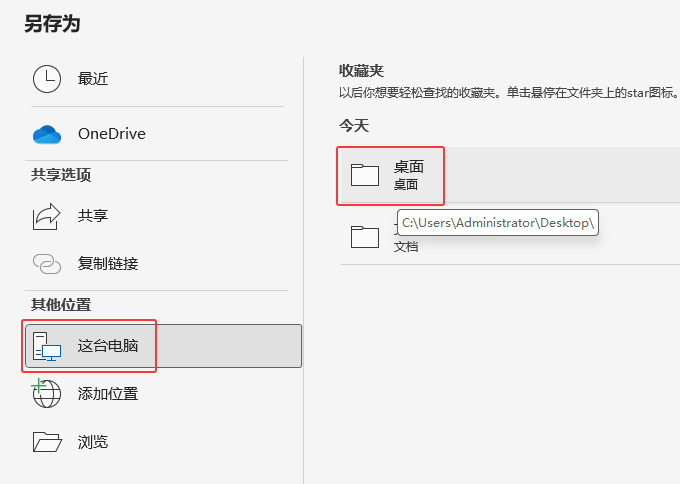
Task: Choose the 共享 sharing option
Action: (93, 216)
